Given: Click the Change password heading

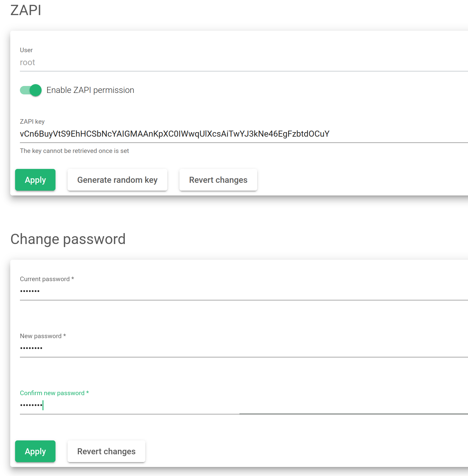Looking at the screenshot, I should click(x=68, y=239).
